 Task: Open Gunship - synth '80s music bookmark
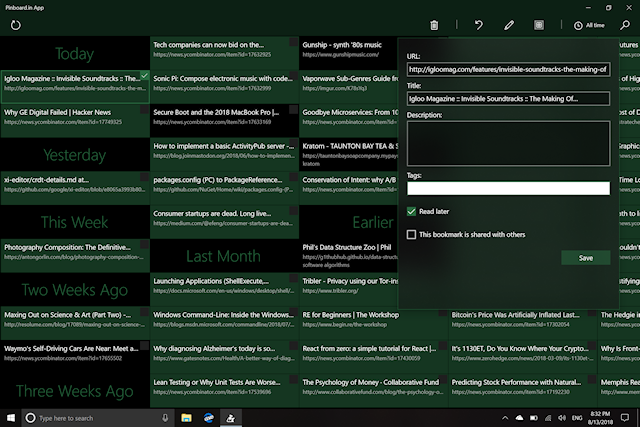tap(348, 53)
